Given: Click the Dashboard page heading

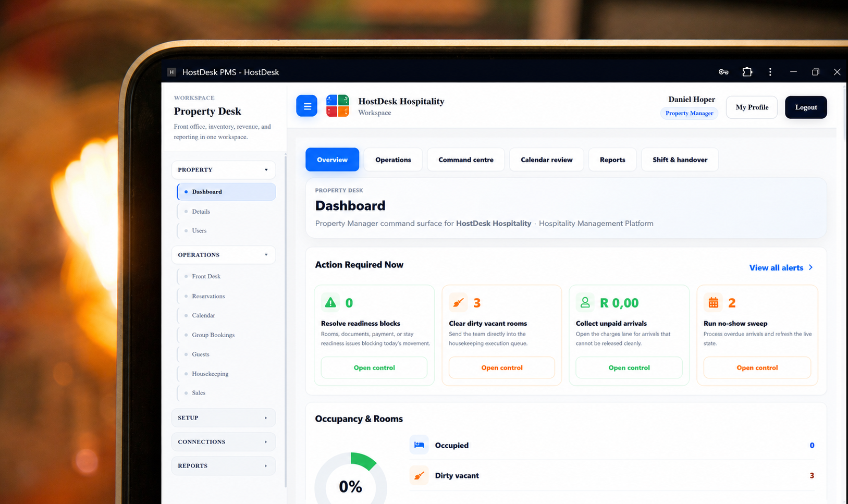Looking at the screenshot, I should click(x=350, y=206).
